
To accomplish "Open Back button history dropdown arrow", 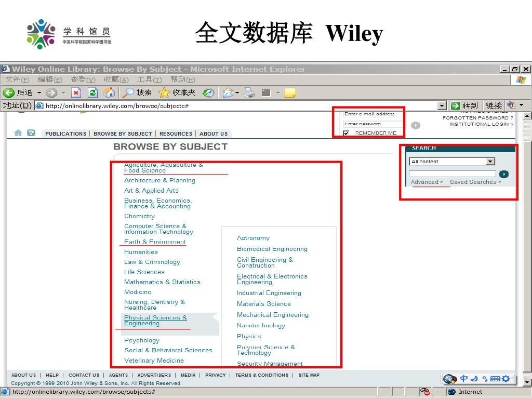I will 39,92.
